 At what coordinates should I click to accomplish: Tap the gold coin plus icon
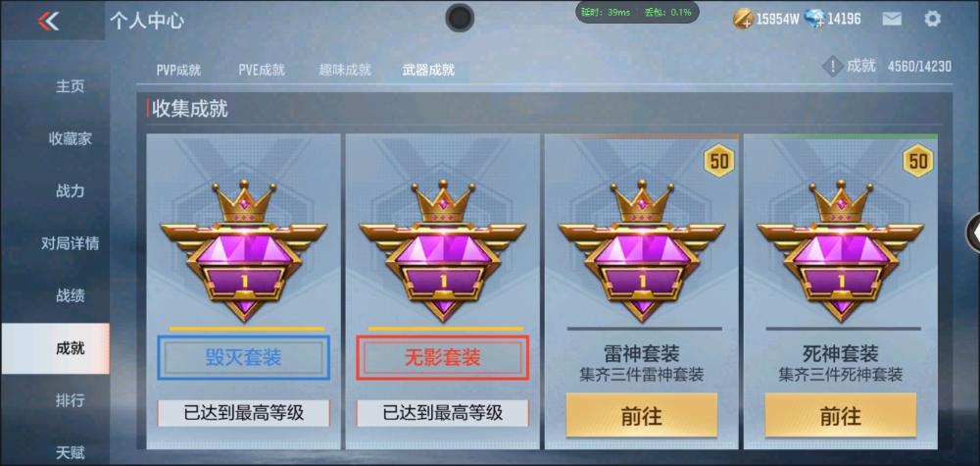(x=744, y=19)
